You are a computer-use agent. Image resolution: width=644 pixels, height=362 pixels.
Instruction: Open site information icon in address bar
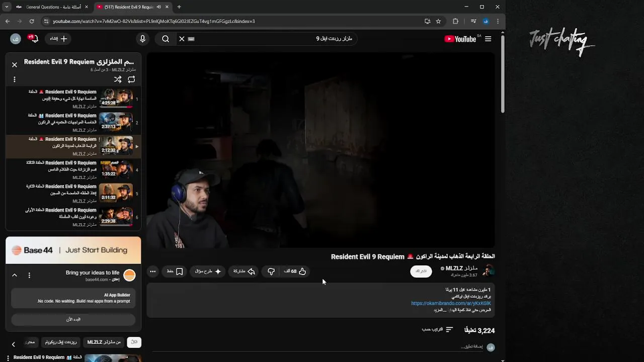point(46,21)
